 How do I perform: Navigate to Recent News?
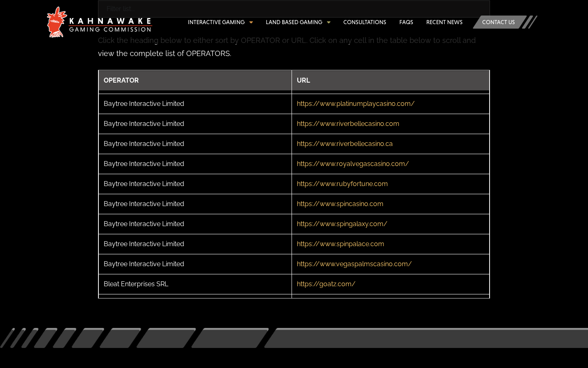click(x=444, y=22)
